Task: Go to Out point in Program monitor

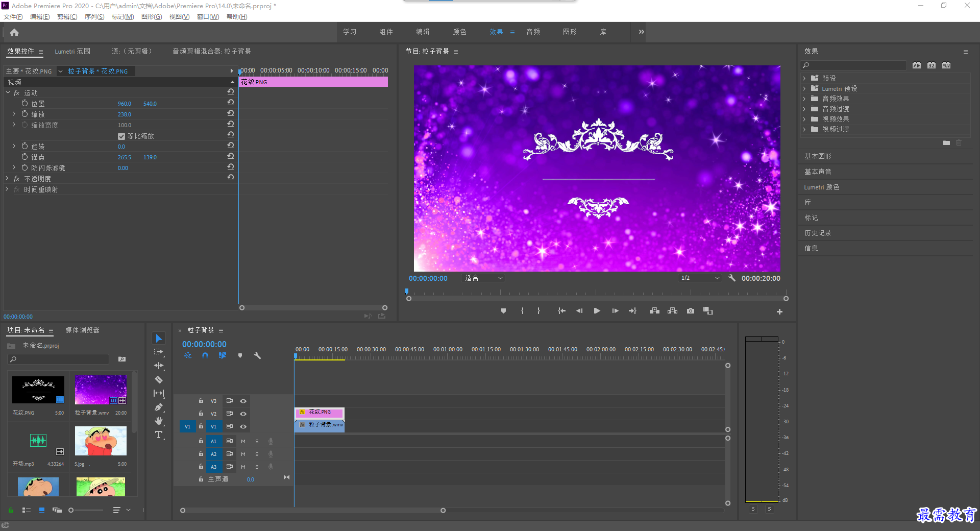Action: click(632, 311)
